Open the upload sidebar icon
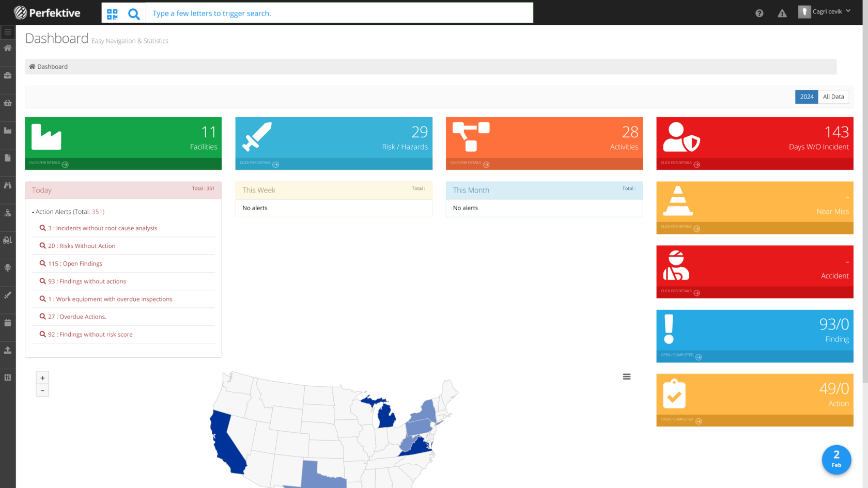 (8, 350)
